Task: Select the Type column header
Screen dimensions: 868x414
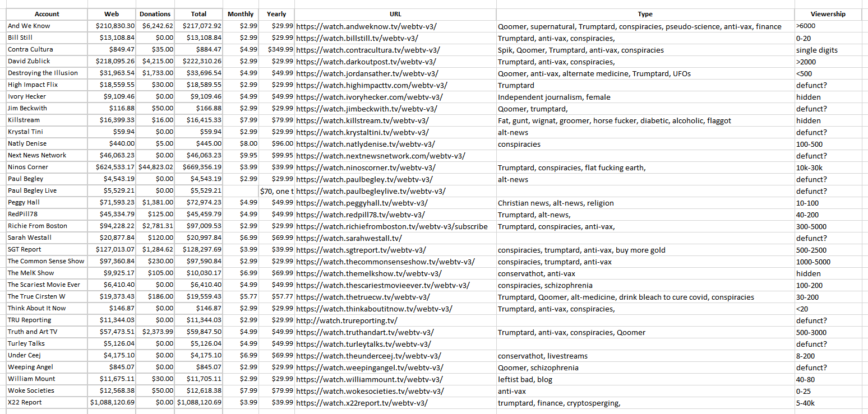Action: click(645, 14)
